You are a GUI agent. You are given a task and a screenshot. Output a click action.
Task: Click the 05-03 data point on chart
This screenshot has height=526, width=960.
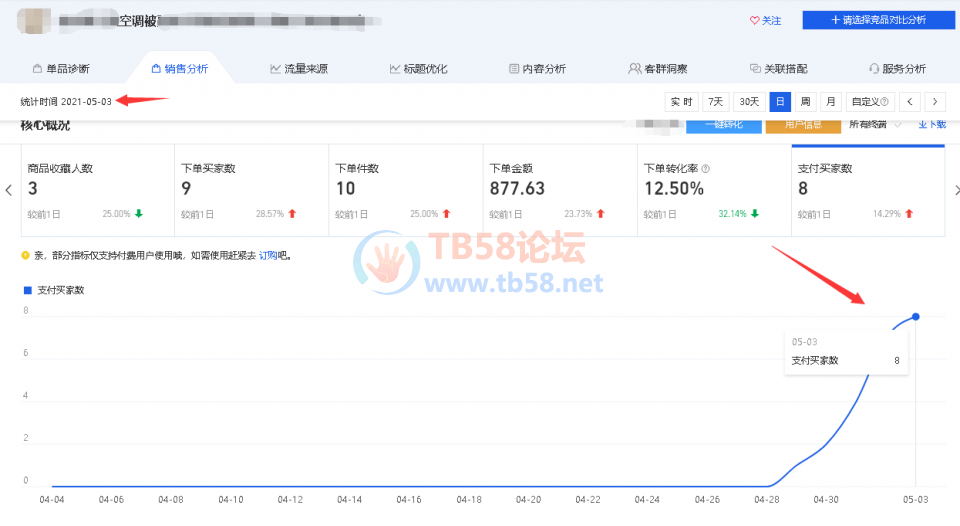(x=915, y=317)
